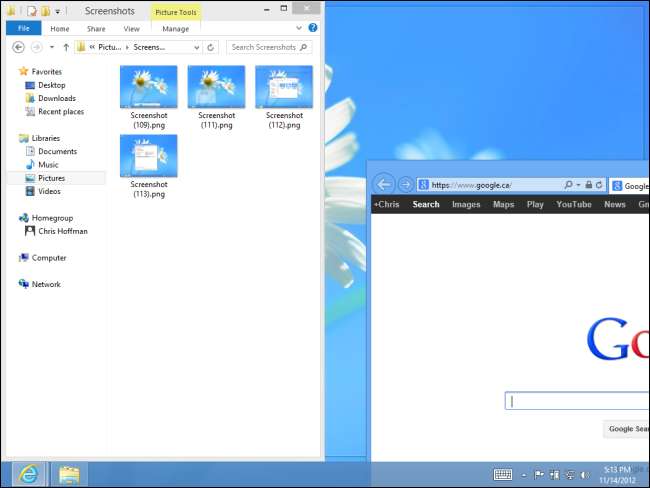This screenshot has height=488, width=650.
Task: Open the touch keyboard taskbar icon
Action: [503, 474]
